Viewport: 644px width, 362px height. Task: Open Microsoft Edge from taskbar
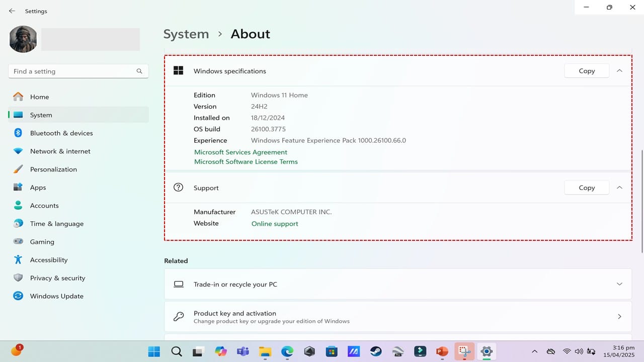click(x=287, y=351)
